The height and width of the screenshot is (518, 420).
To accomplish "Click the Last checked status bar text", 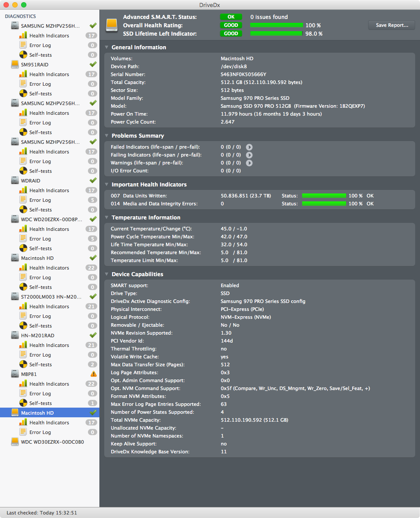I will tap(42, 513).
